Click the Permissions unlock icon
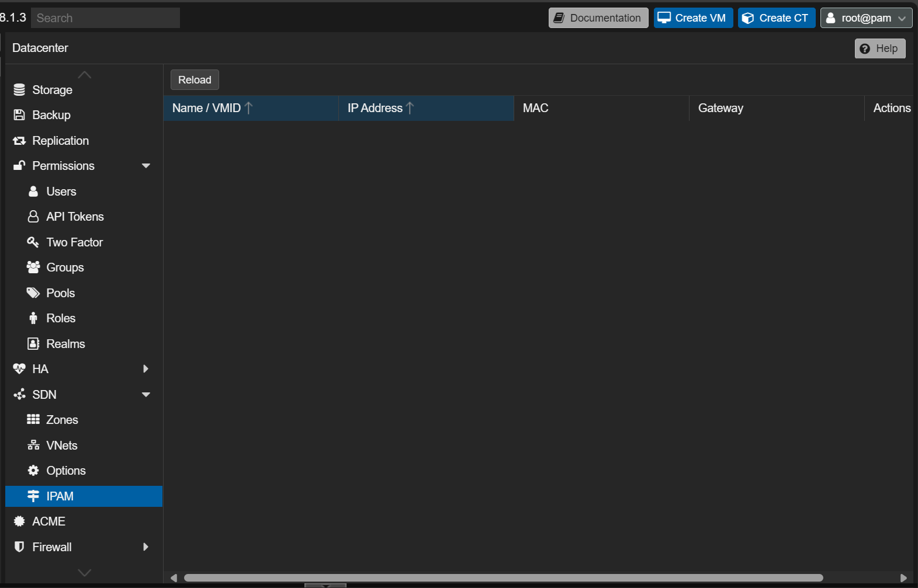 (19, 166)
